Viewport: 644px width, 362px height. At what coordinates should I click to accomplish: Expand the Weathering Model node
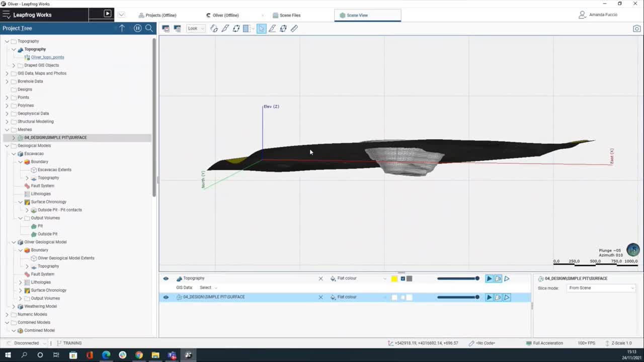click(x=14, y=306)
